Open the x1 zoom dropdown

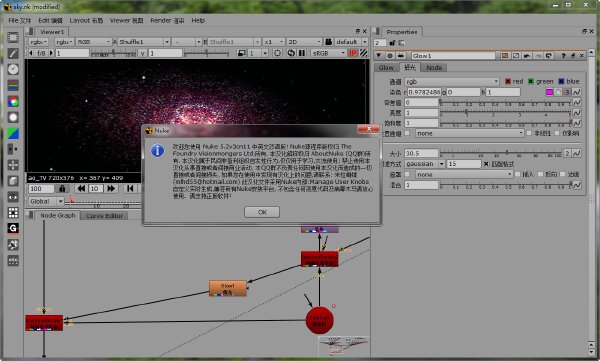[x=274, y=42]
